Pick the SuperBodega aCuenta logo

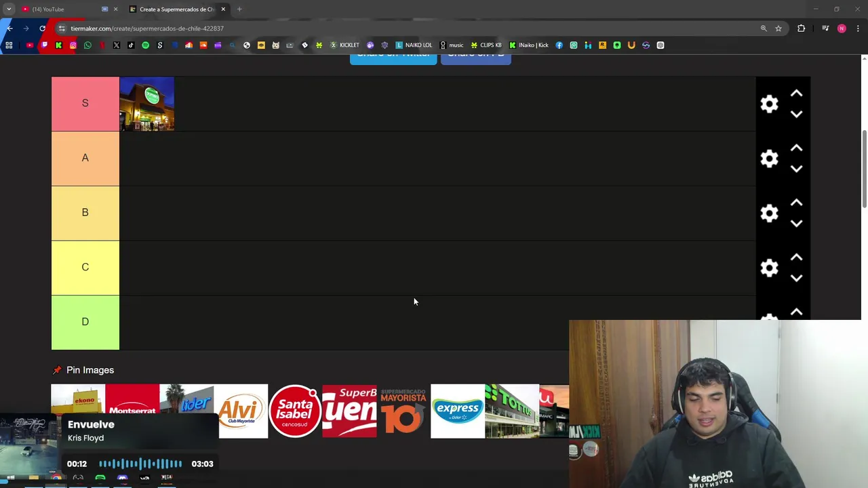pyautogui.click(x=349, y=411)
